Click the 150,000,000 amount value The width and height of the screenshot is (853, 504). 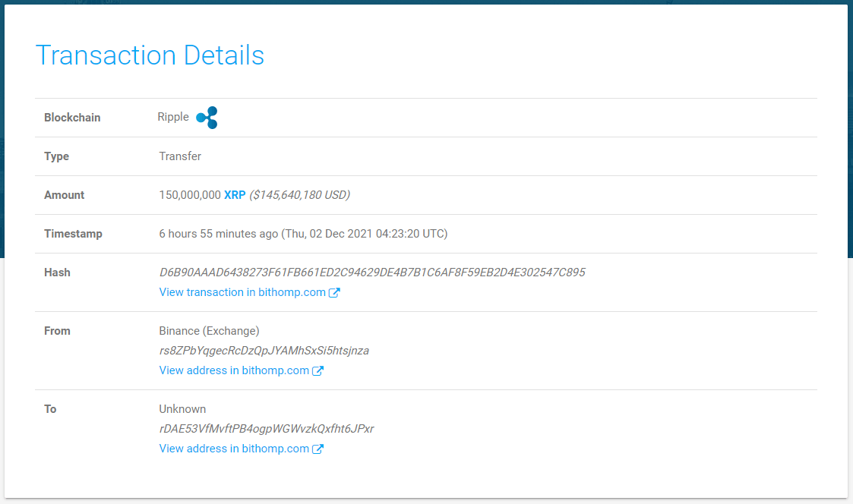[x=190, y=194]
